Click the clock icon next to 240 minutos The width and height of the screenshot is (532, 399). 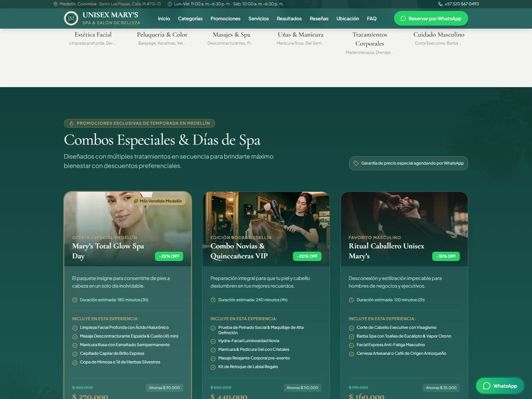tap(213, 300)
